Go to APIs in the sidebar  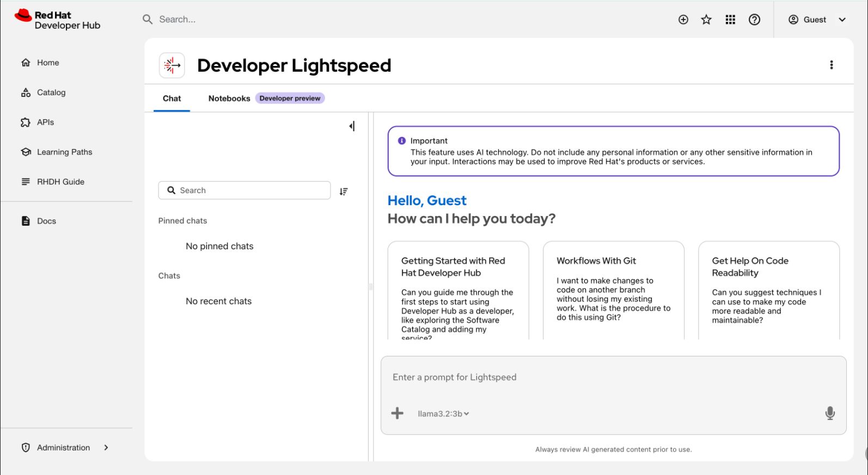45,122
